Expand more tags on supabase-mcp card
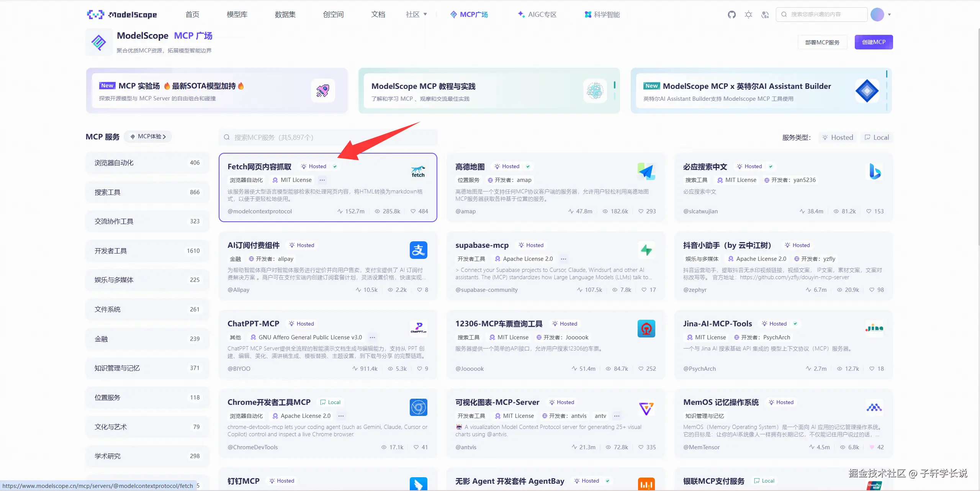The height and width of the screenshot is (491, 980). click(x=563, y=259)
